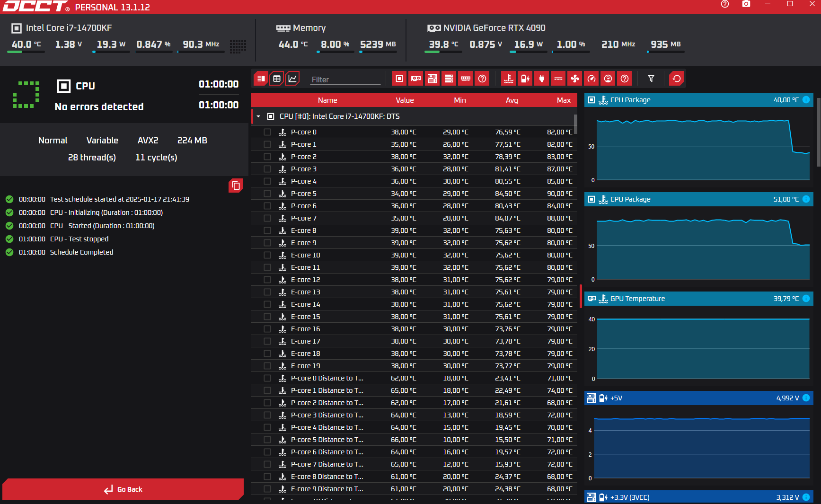Tick the P-core 5 Distance to T... checkbox

click(x=267, y=440)
